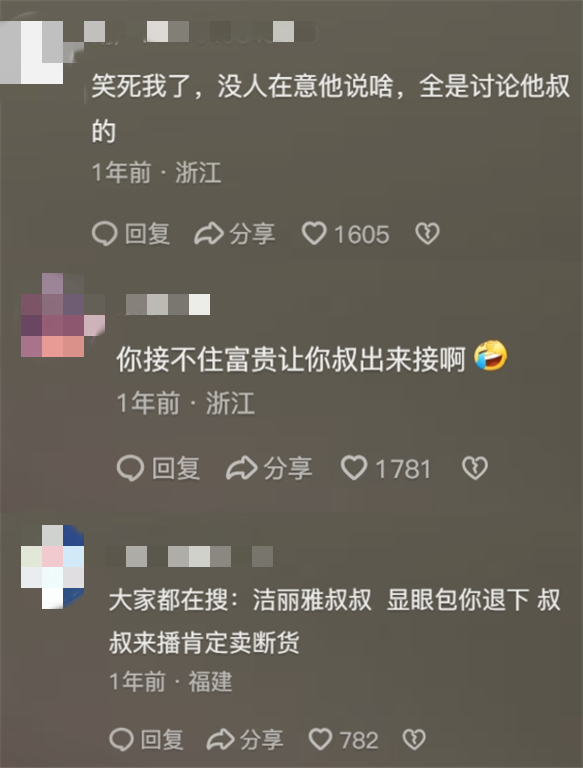The image size is (583, 768).
Task: Open reply on the 大家都在搜 comment
Action: 146,739
